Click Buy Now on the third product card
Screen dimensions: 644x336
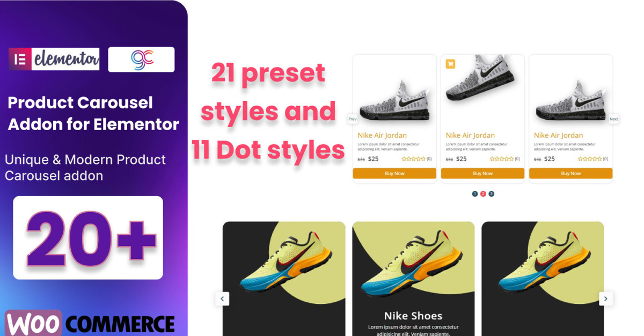point(570,174)
